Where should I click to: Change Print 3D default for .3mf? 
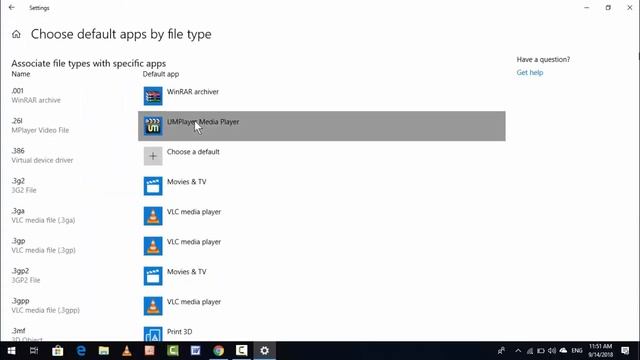pyautogui.click(x=322, y=331)
